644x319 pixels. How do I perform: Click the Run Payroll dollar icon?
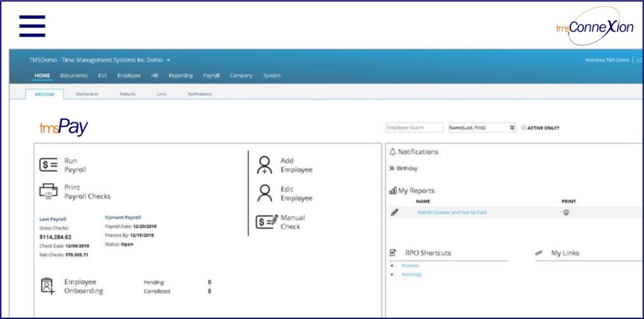pos(48,165)
